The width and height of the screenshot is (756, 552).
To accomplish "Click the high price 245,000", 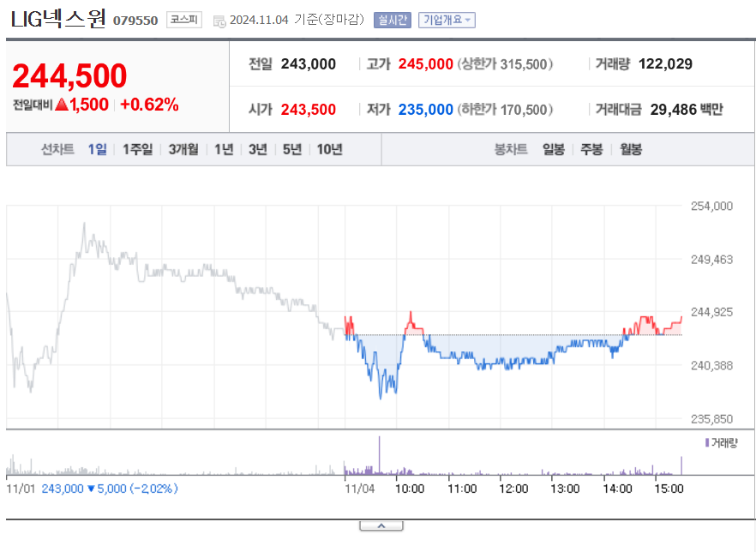I will [426, 64].
